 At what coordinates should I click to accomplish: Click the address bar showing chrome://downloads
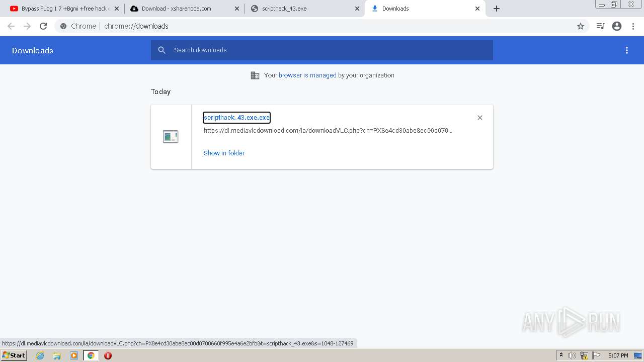pyautogui.click(x=322, y=26)
